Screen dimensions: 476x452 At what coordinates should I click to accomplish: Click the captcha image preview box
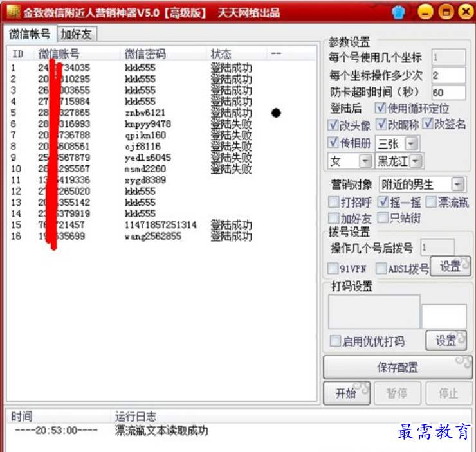pos(374,312)
